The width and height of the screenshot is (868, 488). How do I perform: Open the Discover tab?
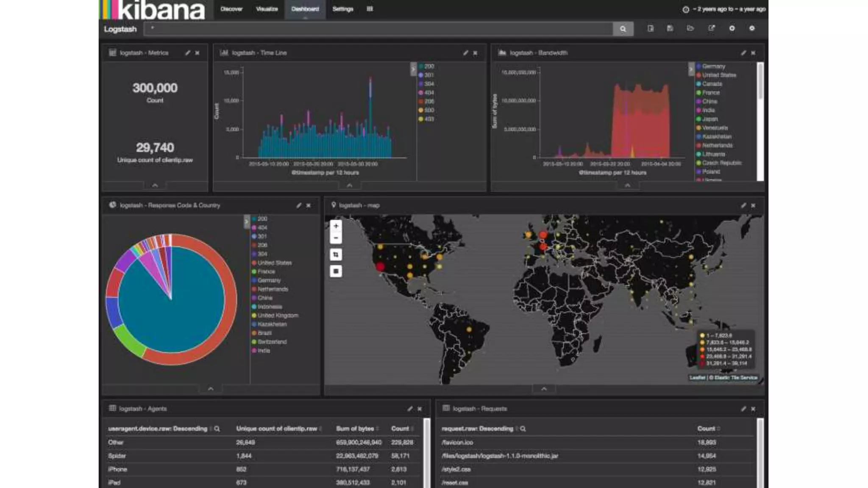coord(231,9)
